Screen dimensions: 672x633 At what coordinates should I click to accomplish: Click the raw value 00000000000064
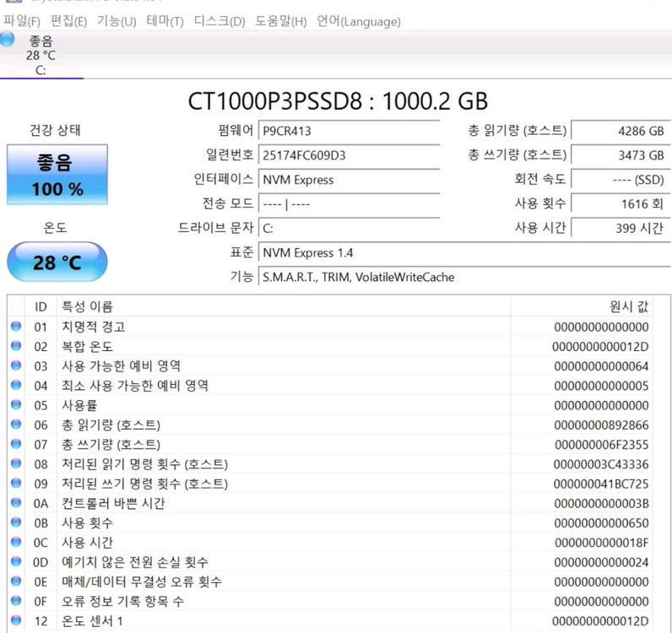click(x=601, y=366)
